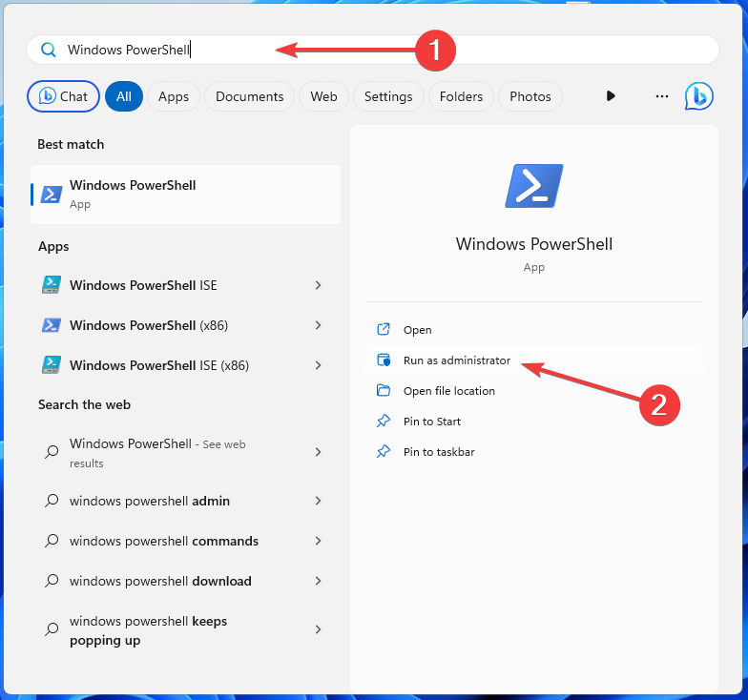Screen dimensions: 748x700
Task: Click the Apps section heading in results
Action: (53, 246)
